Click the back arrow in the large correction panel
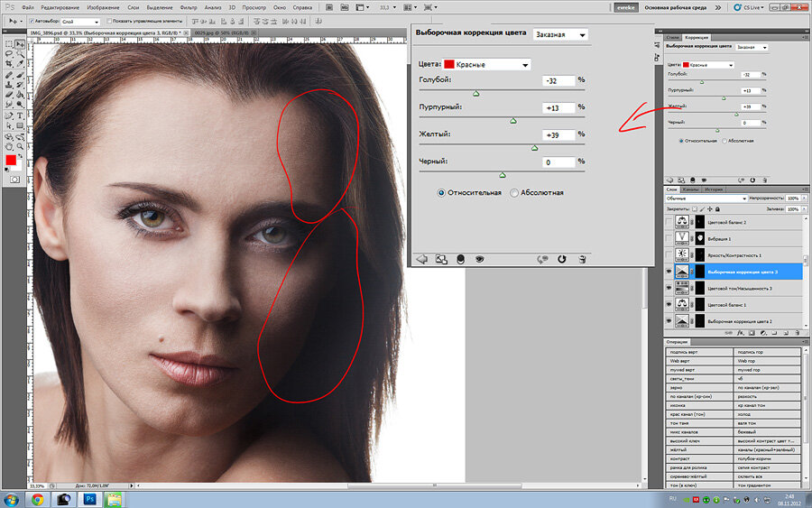Image resolution: width=812 pixels, height=508 pixels. click(421, 258)
